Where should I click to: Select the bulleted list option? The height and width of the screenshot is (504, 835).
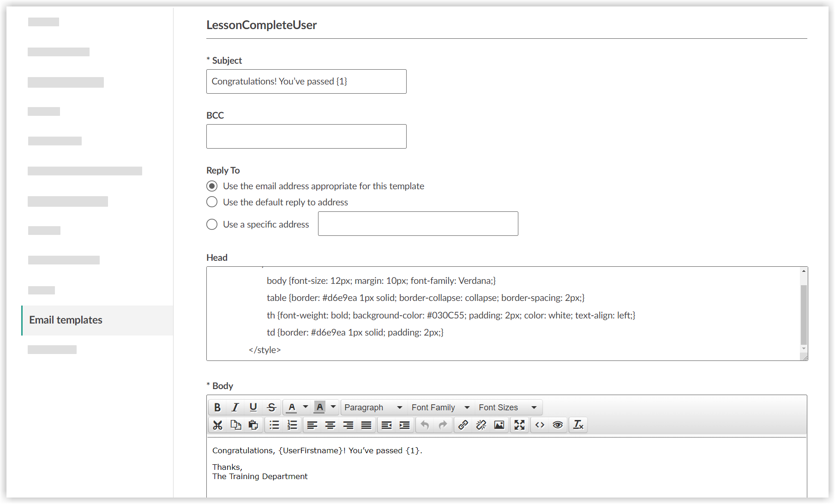click(274, 425)
